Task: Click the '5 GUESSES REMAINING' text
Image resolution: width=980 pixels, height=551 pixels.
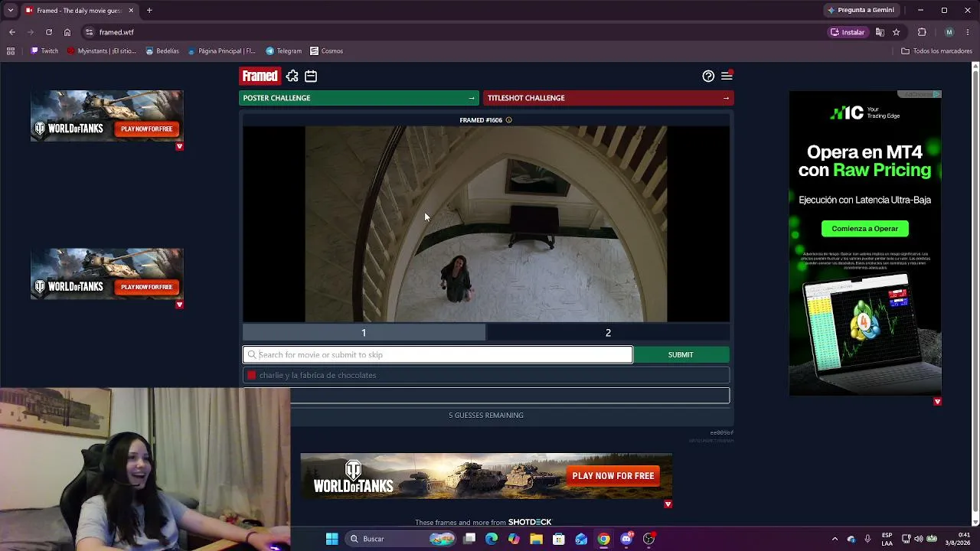Action: pyautogui.click(x=486, y=415)
